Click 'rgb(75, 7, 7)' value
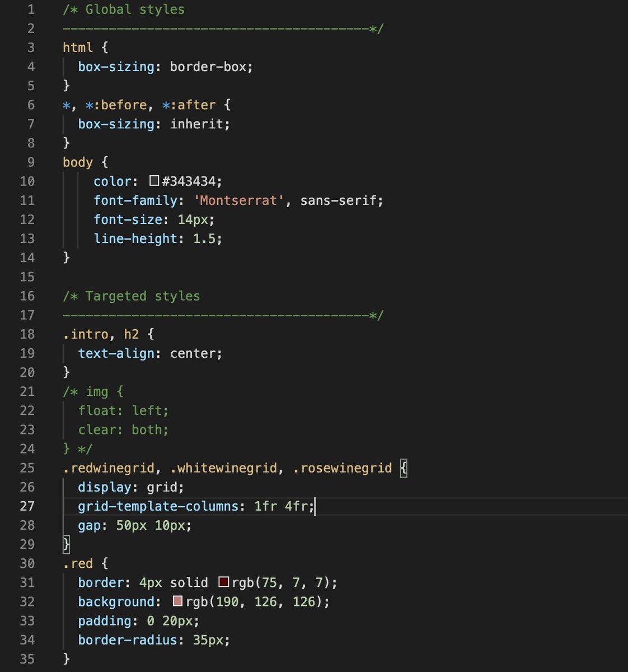 tap(280, 582)
